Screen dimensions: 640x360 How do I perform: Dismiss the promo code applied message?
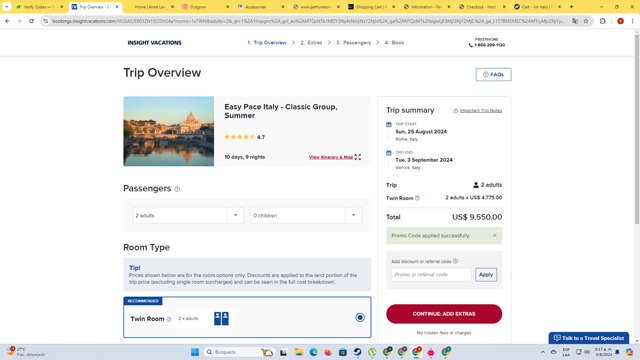495,236
